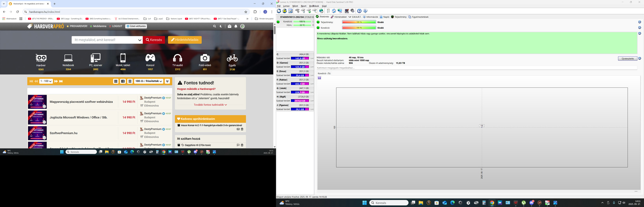Click the Üzleti előfizetés button
The image size is (644, 207).
click(x=136, y=26)
